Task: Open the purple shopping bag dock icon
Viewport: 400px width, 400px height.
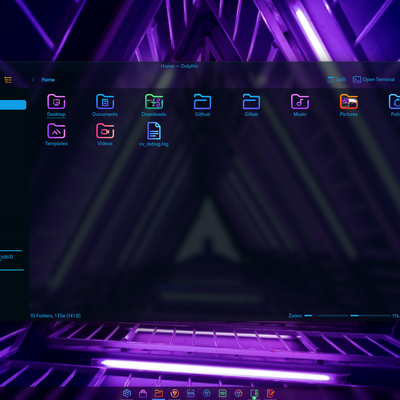Action: [143, 393]
